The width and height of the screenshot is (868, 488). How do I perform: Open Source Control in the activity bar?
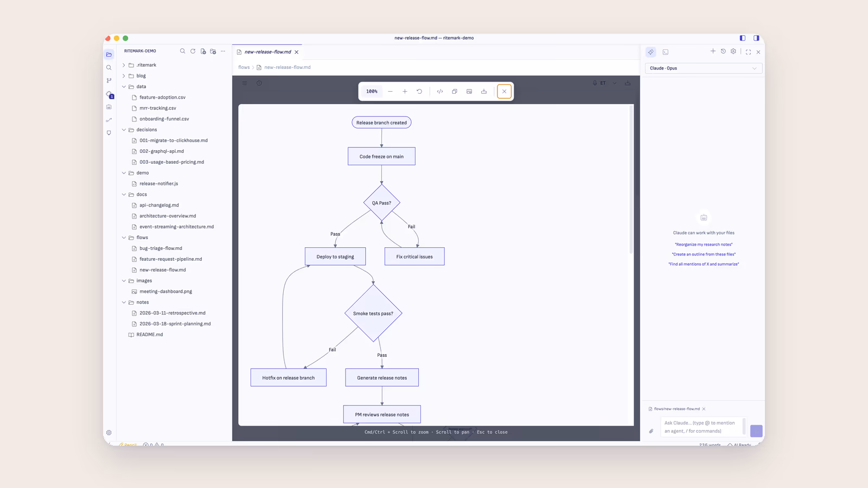pyautogui.click(x=109, y=80)
